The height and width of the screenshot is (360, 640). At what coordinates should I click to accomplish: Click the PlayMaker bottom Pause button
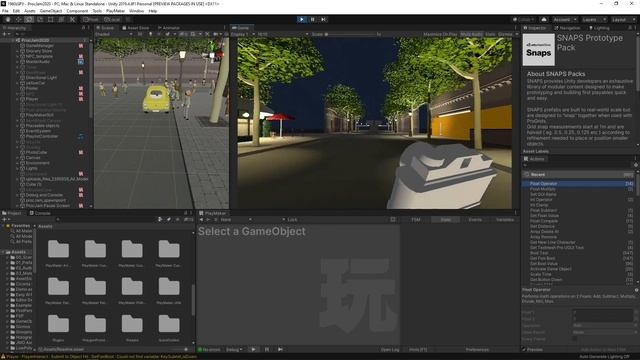click(267, 349)
